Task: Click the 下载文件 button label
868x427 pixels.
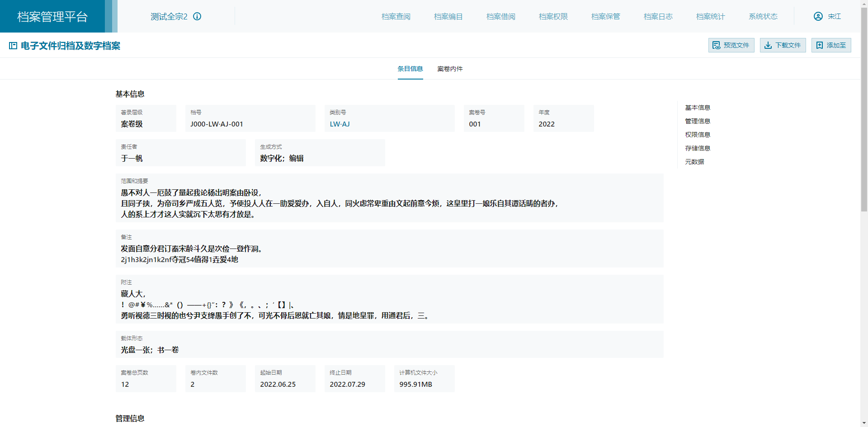Action: click(788, 45)
